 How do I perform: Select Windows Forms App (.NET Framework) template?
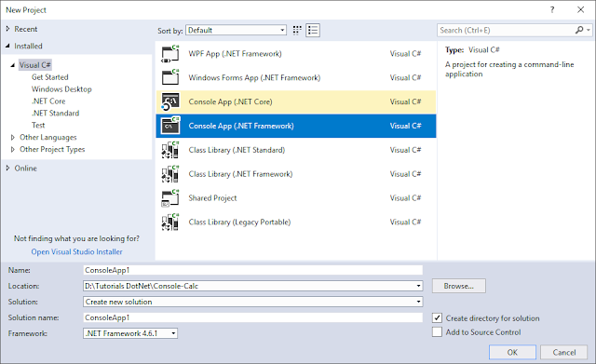296,77
